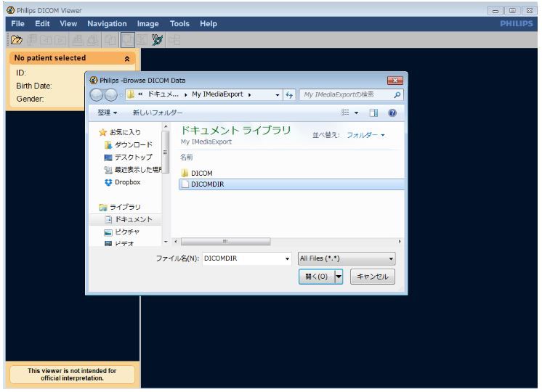
Task: Select ピクチャ under libraries
Action: click(x=127, y=232)
